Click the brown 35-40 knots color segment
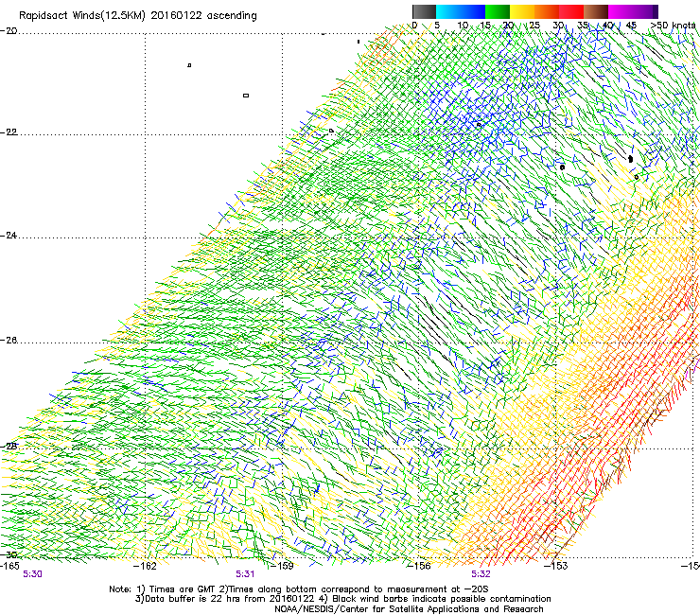Viewport: 700px width, 615px height. (x=596, y=11)
